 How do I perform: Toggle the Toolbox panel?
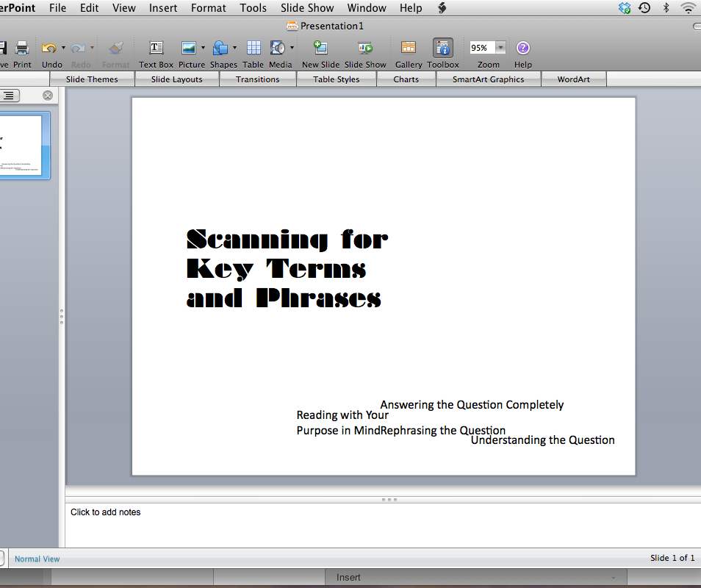443,49
